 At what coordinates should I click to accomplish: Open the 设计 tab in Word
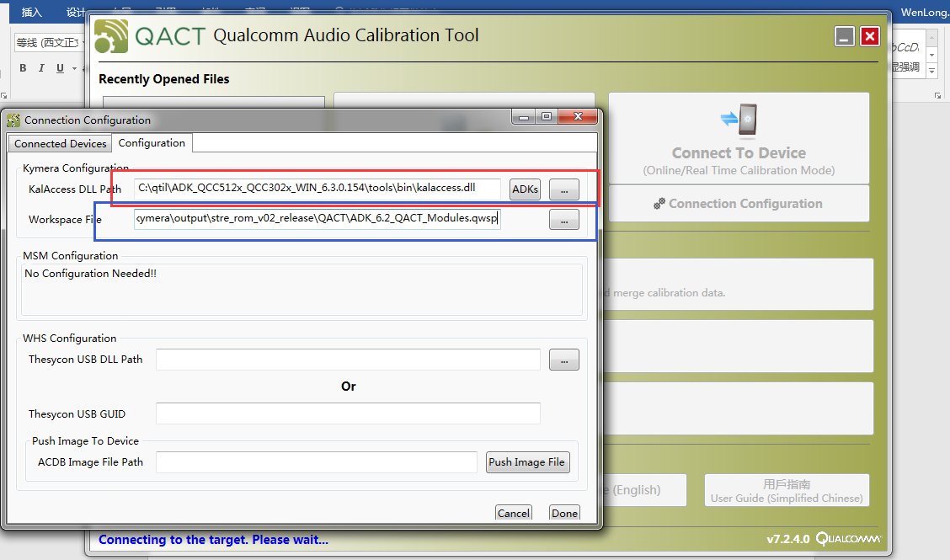pyautogui.click(x=76, y=12)
